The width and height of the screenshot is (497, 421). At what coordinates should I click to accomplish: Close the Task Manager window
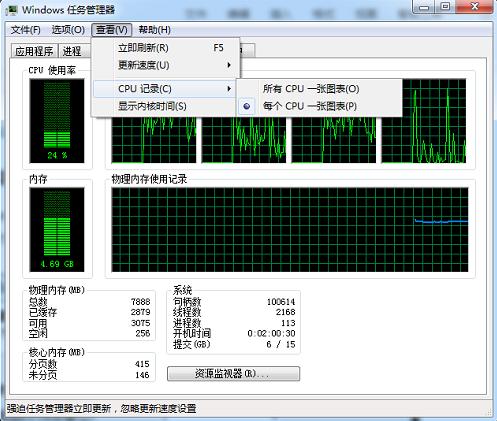(475, 7)
